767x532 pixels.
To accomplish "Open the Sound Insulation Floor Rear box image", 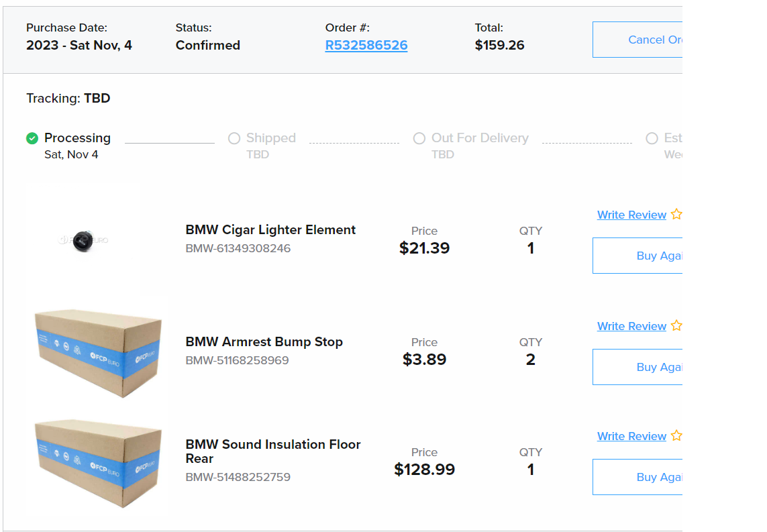I will click(98, 463).
